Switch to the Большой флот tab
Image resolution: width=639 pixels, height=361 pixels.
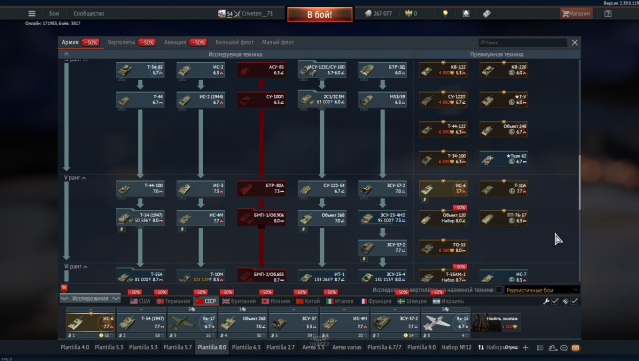pyautogui.click(x=234, y=42)
